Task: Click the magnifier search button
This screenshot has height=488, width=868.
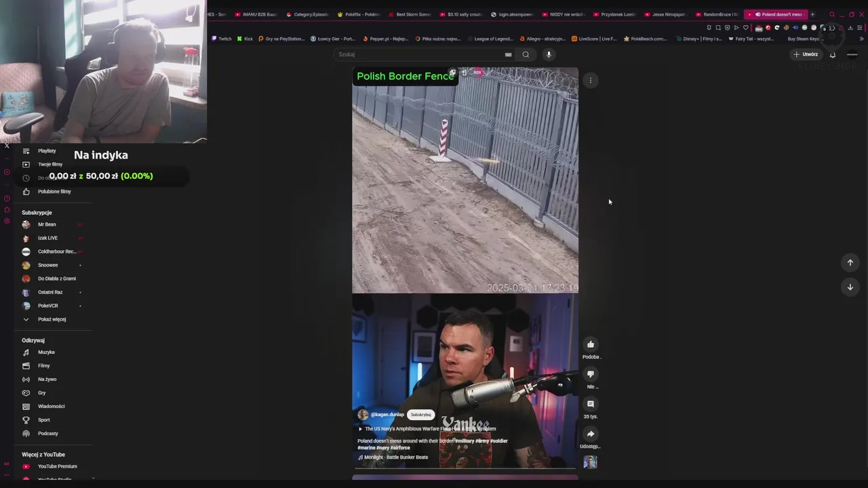Action: tap(526, 54)
